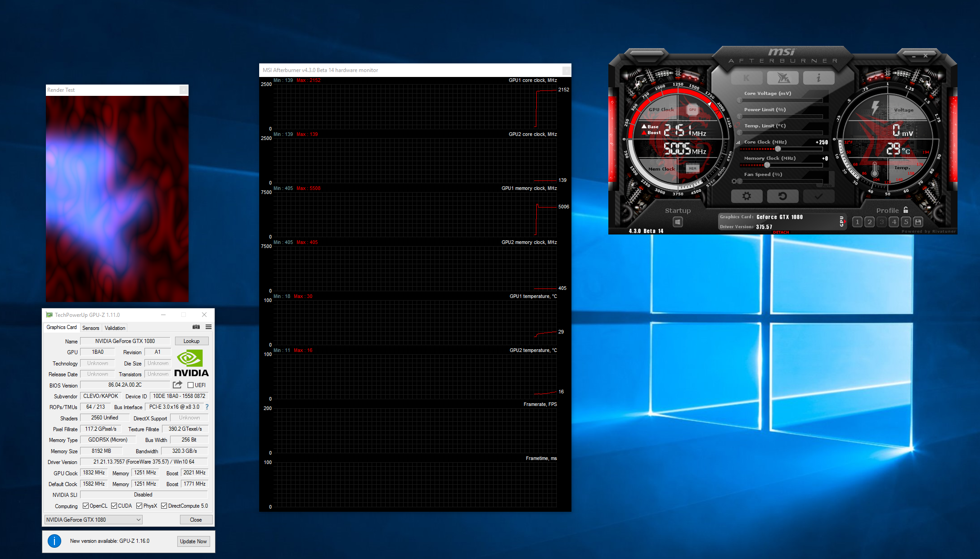
Task: Select Afterburner profile slot 3
Action: 881,222
